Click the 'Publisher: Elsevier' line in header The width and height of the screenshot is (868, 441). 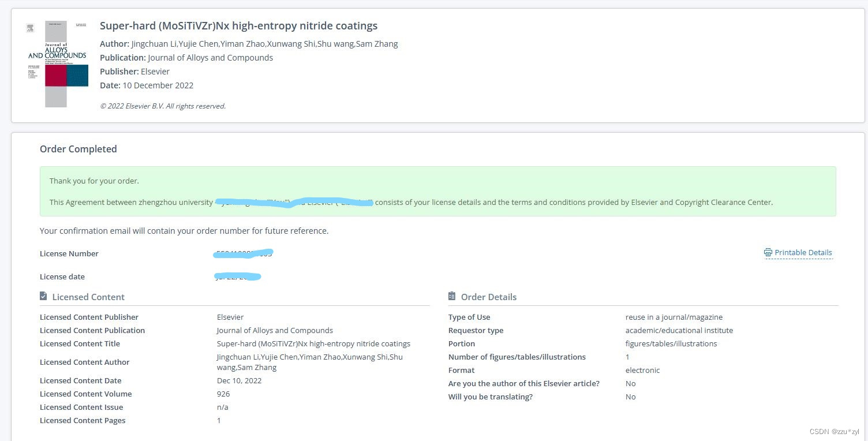[x=135, y=71]
